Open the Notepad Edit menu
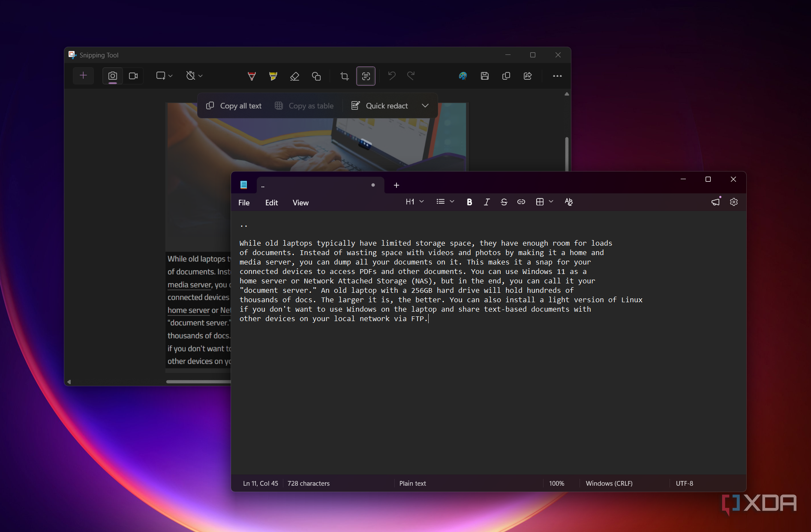 [272, 203]
